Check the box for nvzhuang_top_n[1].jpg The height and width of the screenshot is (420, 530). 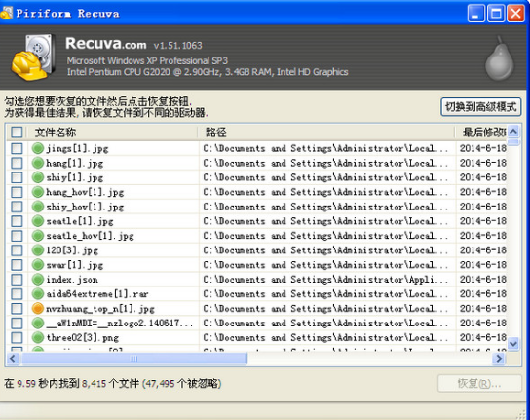click(17, 308)
